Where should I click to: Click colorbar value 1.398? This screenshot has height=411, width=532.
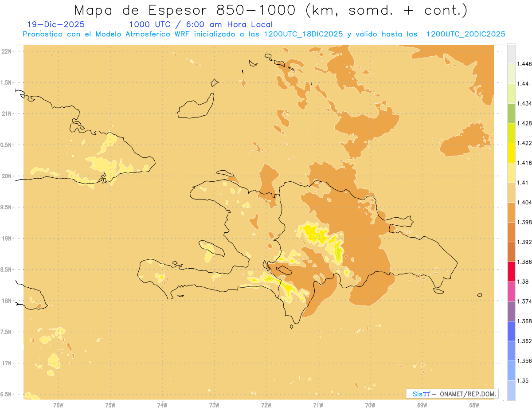tap(524, 222)
